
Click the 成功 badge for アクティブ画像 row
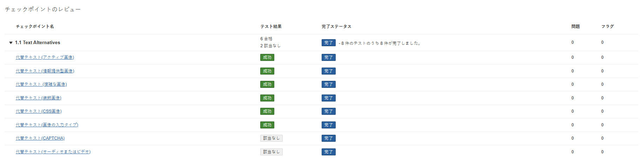click(x=267, y=57)
